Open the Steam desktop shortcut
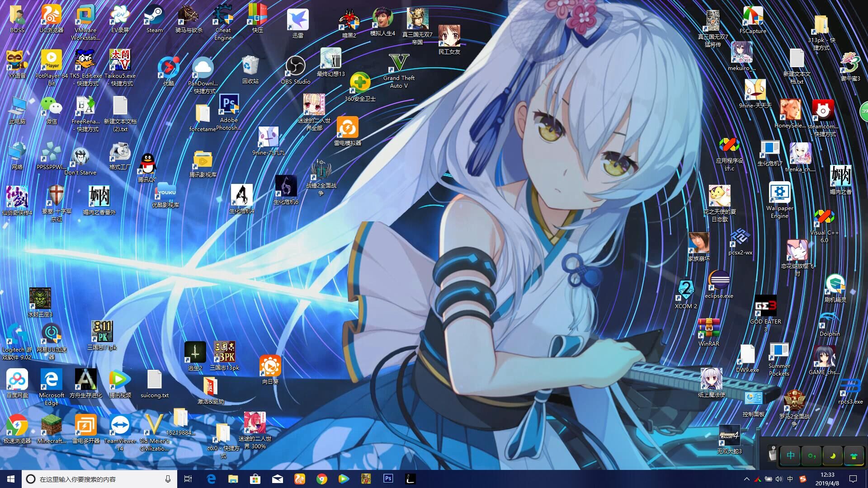This screenshot has height=488, width=868. 154,19
